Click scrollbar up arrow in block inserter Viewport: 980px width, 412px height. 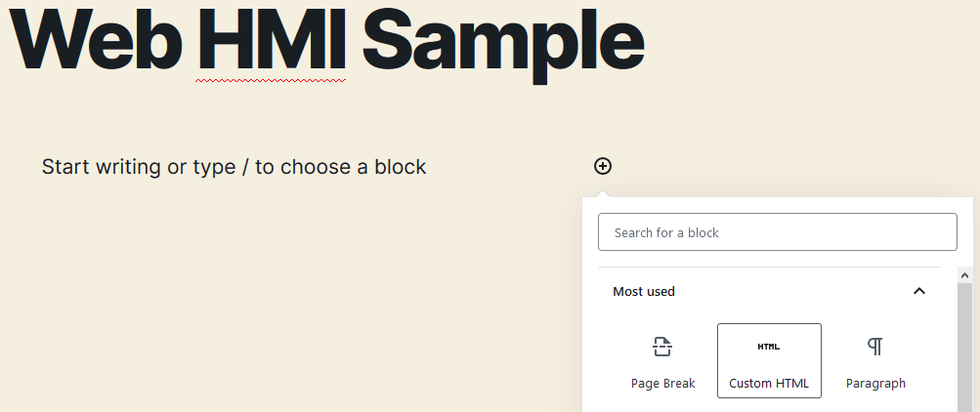pos(964,275)
